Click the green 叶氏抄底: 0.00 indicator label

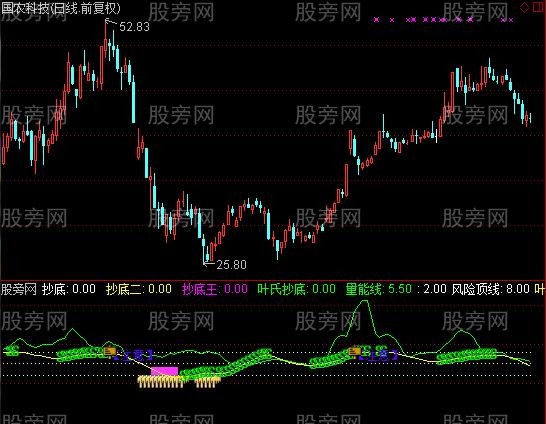pos(297,289)
